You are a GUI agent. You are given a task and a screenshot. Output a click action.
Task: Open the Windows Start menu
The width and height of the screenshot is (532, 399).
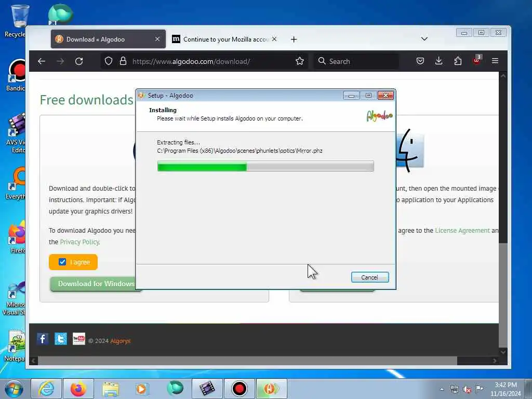(14, 389)
